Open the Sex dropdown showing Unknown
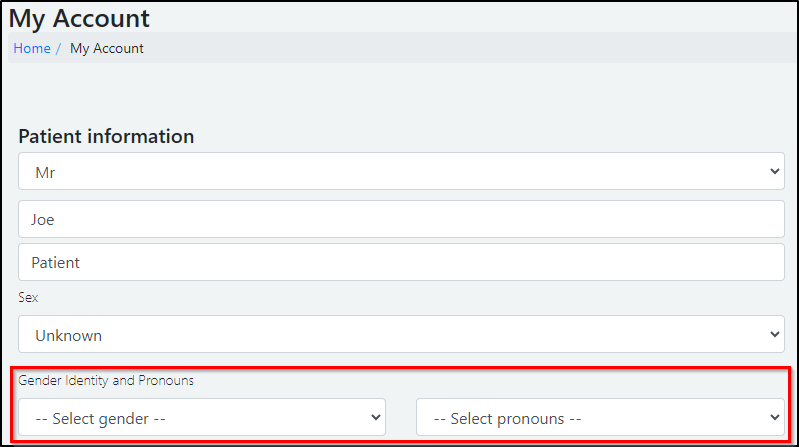Image resolution: width=799 pixels, height=447 pixels. pyautogui.click(x=400, y=335)
